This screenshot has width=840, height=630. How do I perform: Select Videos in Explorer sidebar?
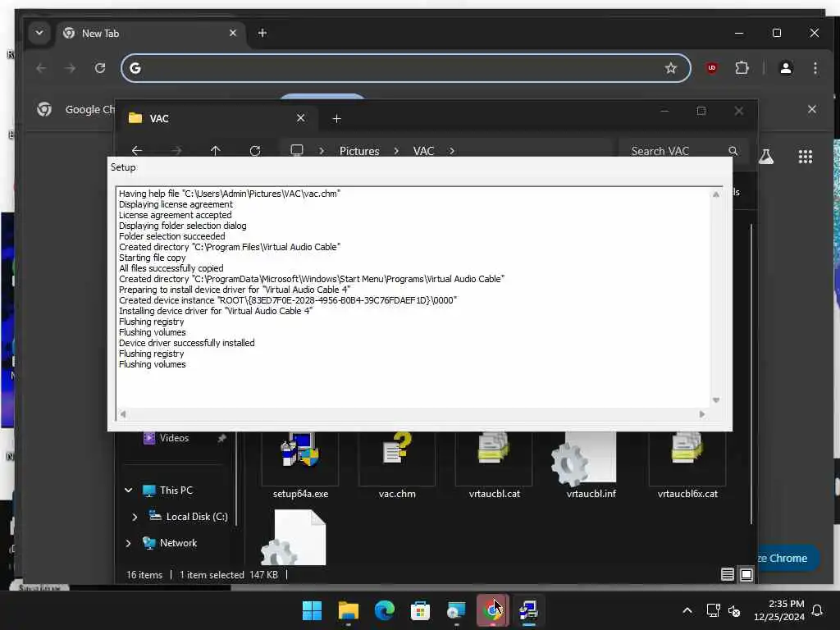tap(174, 438)
